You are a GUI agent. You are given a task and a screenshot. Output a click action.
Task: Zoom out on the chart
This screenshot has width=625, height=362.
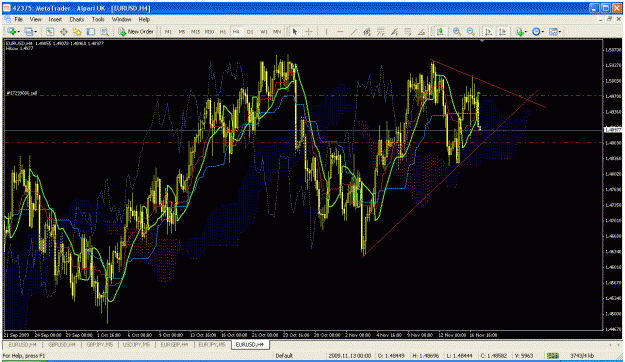(x=471, y=31)
